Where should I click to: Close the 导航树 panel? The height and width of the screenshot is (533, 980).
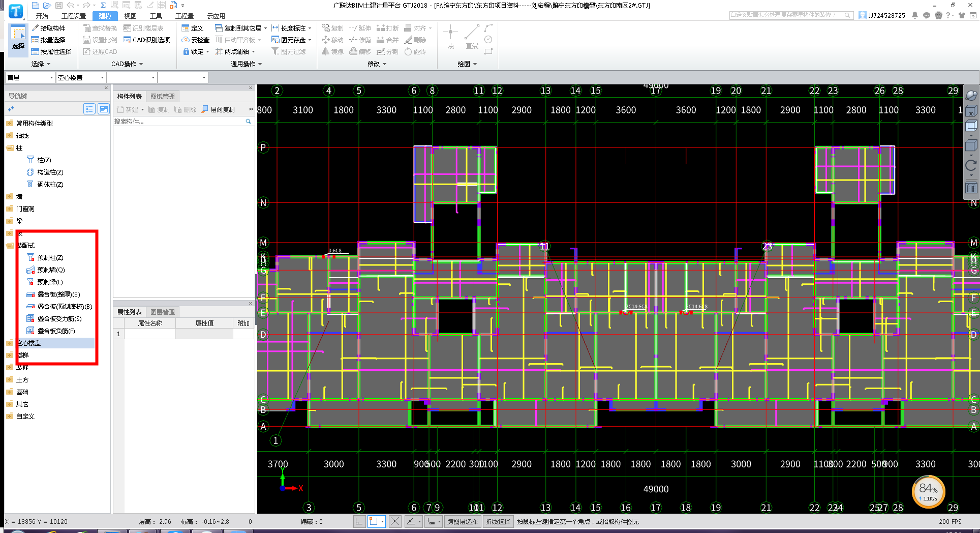tap(106, 87)
